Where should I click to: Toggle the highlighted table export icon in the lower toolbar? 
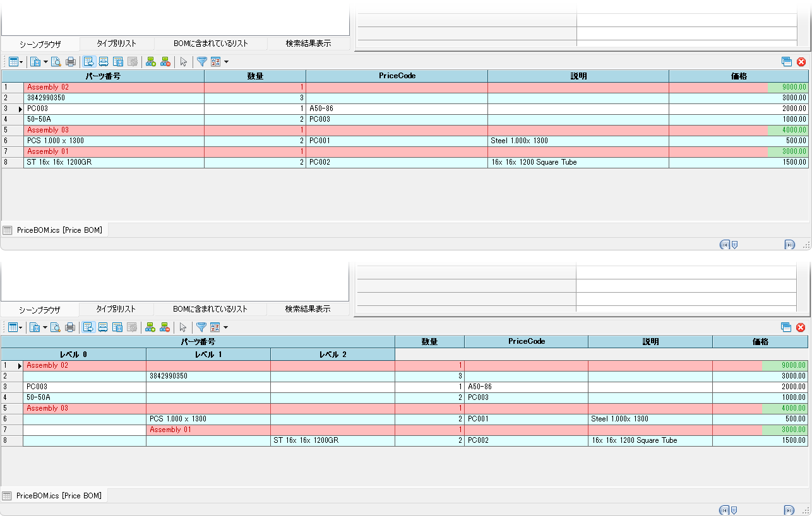pyautogui.click(x=88, y=327)
